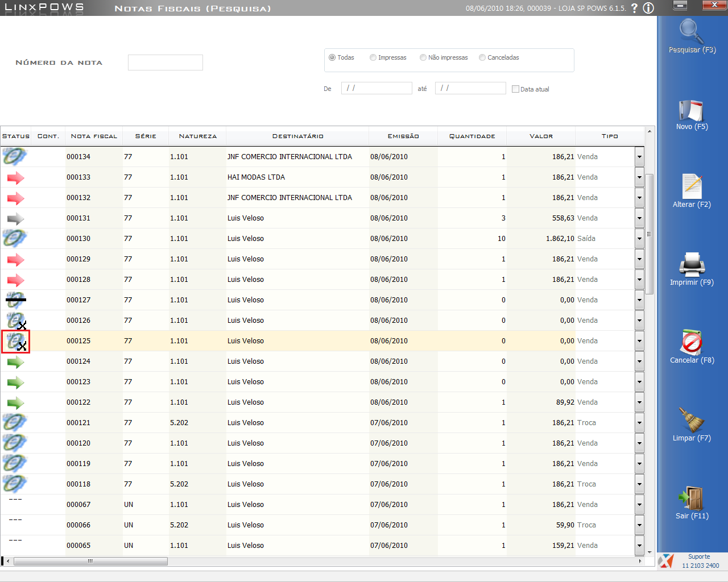The image size is (728, 582).
Task: Print using the Imprimir (F9) icon
Action: (692, 265)
